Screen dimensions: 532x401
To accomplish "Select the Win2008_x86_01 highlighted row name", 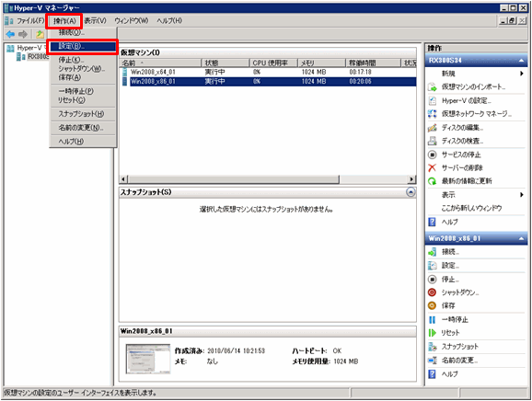I will point(153,81).
